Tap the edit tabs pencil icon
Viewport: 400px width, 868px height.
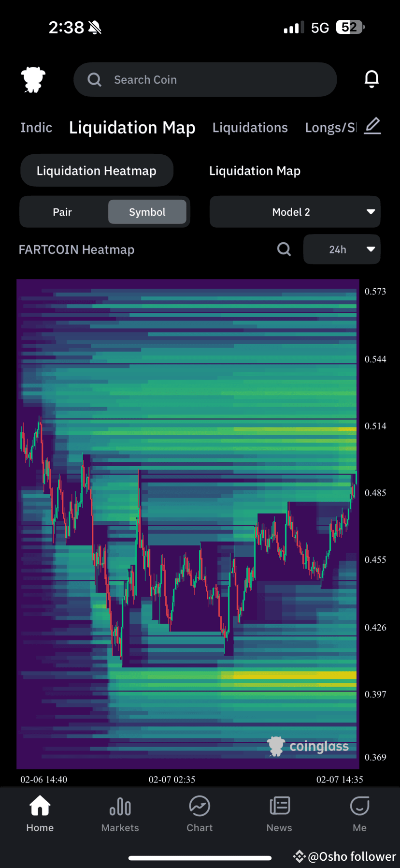tap(372, 126)
